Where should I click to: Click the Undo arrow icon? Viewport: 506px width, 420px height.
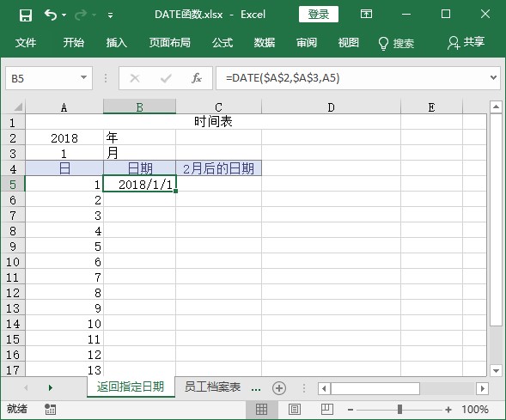[51, 15]
